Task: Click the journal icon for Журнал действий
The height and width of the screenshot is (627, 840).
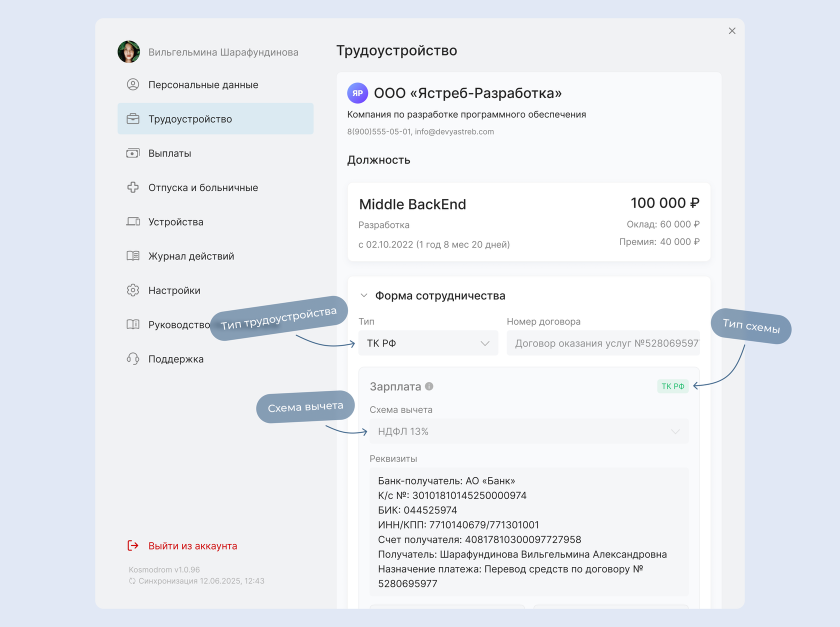Action: pos(133,256)
